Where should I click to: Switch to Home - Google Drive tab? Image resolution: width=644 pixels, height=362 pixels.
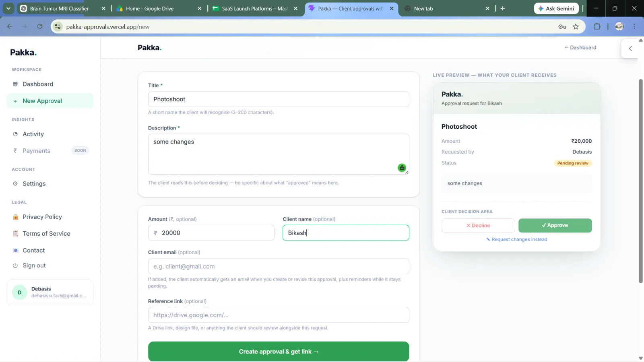click(x=150, y=8)
